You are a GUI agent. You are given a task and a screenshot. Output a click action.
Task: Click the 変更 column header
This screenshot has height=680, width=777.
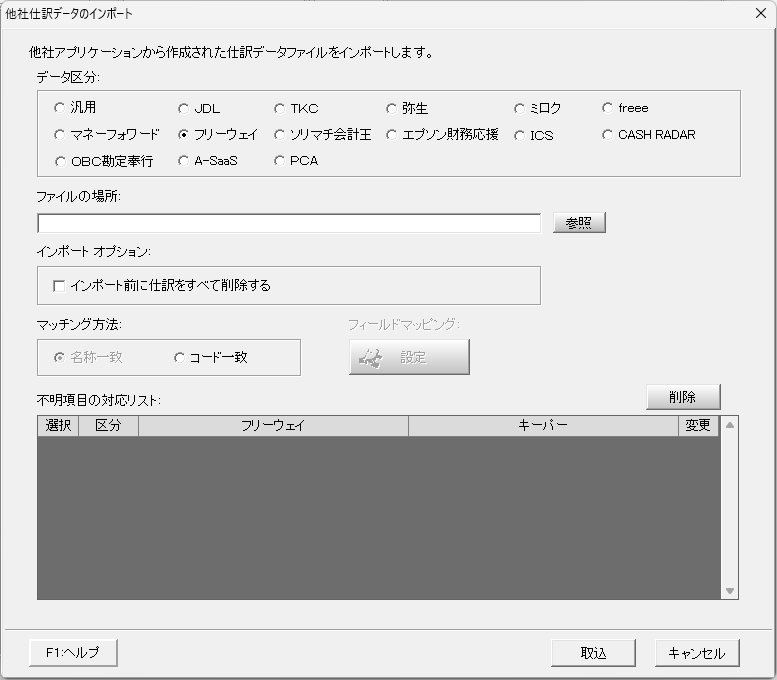(x=698, y=425)
